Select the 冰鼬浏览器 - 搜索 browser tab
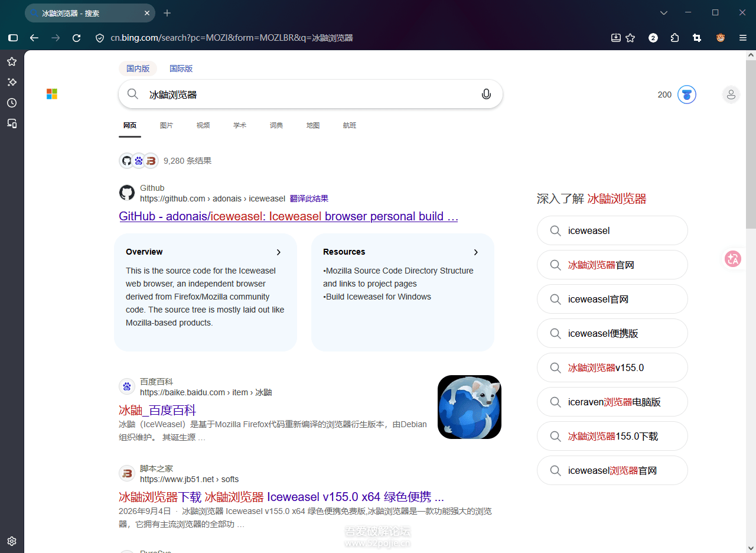The image size is (756, 553). coord(90,13)
